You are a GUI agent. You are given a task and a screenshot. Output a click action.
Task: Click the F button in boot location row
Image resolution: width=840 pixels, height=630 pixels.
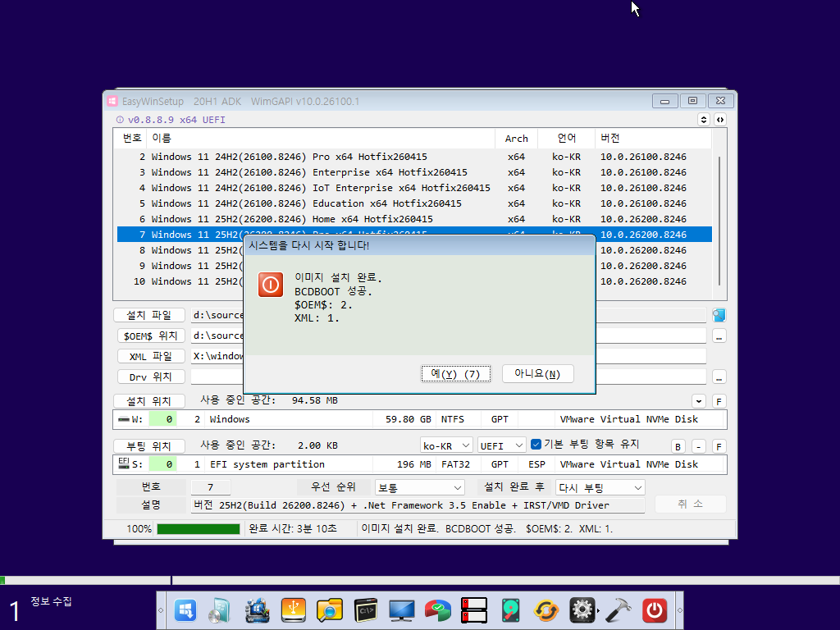coord(719,446)
